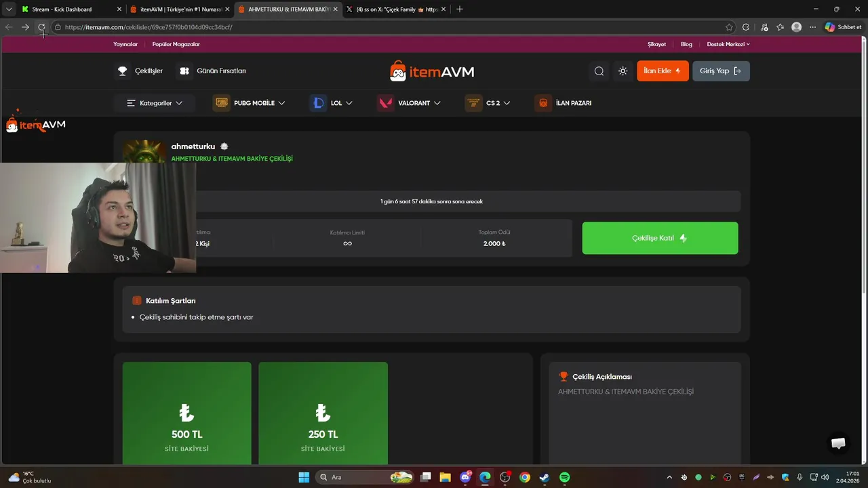Expand the VALORANT dropdown

(410, 103)
